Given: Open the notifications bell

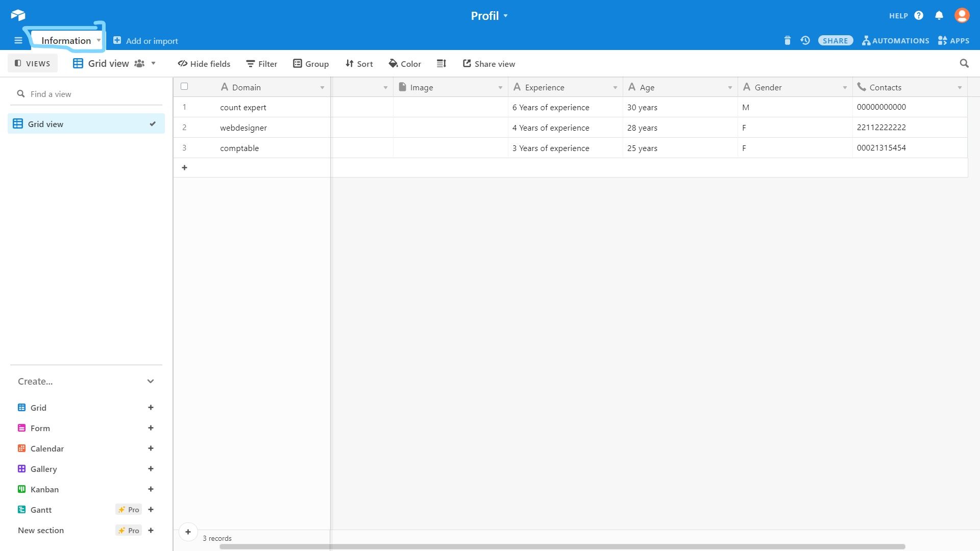Looking at the screenshot, I should (939, 15).
